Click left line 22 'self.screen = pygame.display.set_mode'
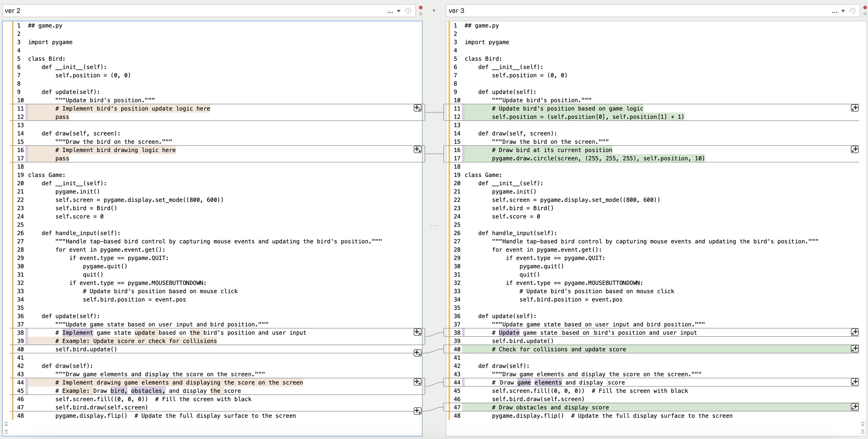868x439 pixels. click(x=139, y=200)
